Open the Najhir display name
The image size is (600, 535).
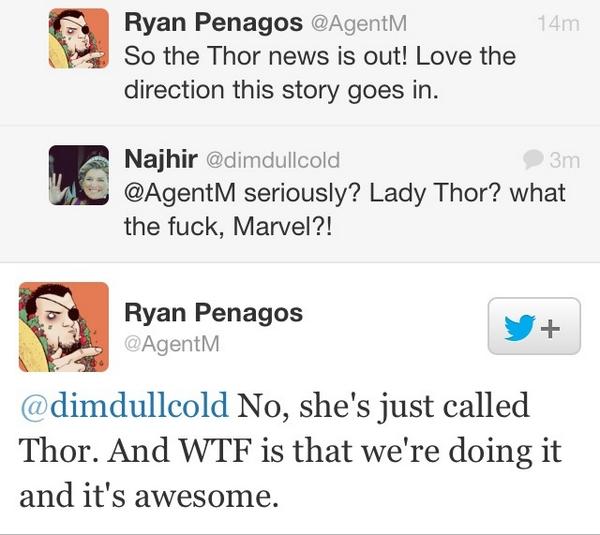pyautogui.click(x=158, y=159)
